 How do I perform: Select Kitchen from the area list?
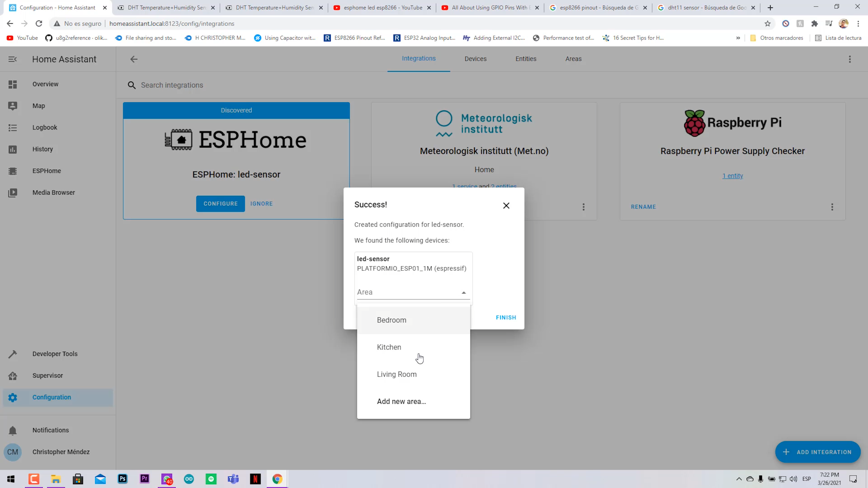[x=389, y=347]
